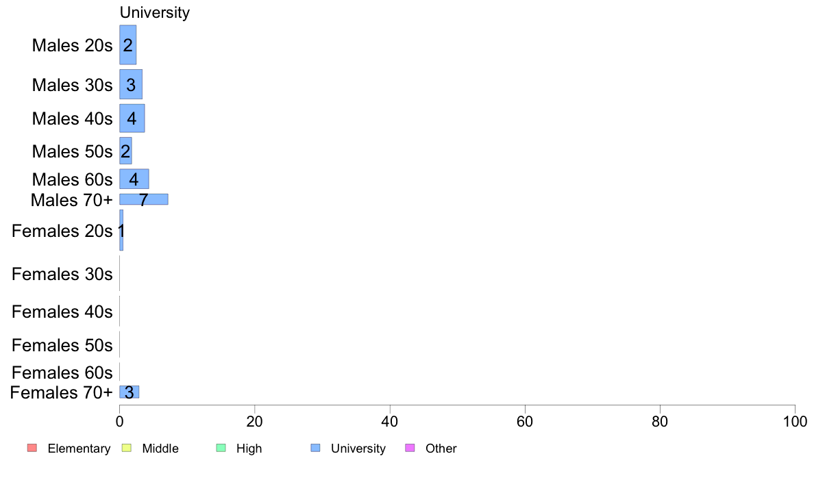The image size is (814, 504).
Task: Select the Males 70+ bar labeled 7
Action: coord(144,199)
